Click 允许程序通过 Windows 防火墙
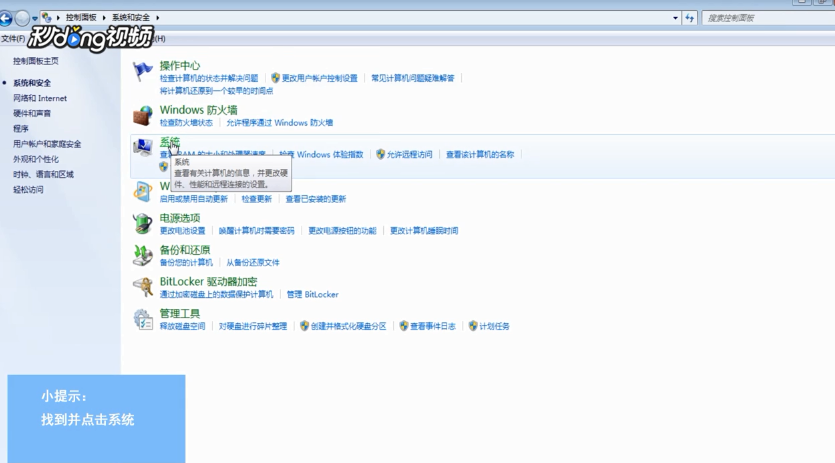Image resolution: width=835 pixels, height=463 pixels. (280, 123)
